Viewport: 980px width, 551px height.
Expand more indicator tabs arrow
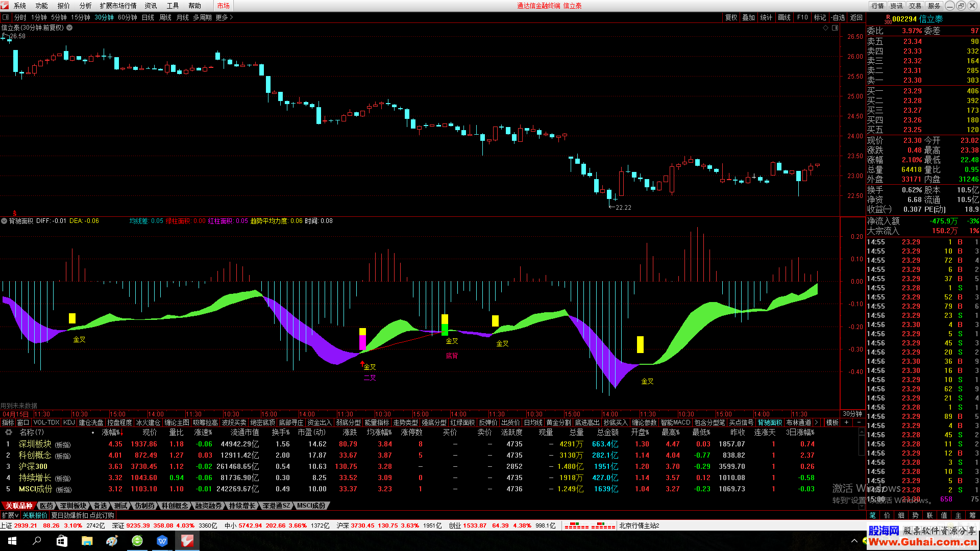pyautogui.click(x=817, y=422)
